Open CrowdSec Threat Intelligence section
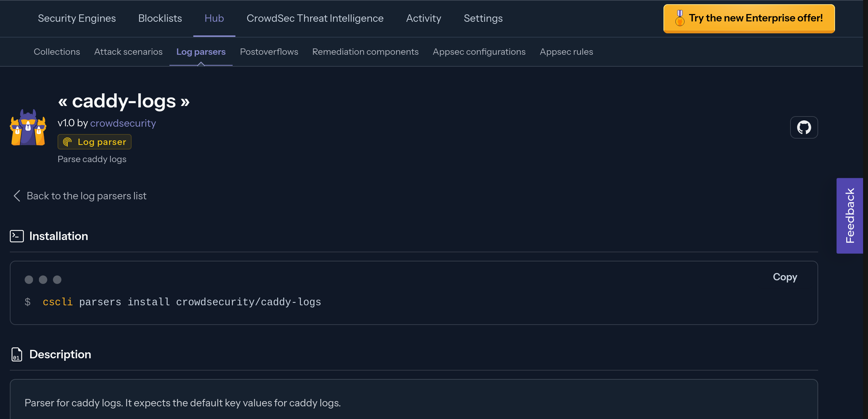Screen dimensions: 868x419 [315, 18]
